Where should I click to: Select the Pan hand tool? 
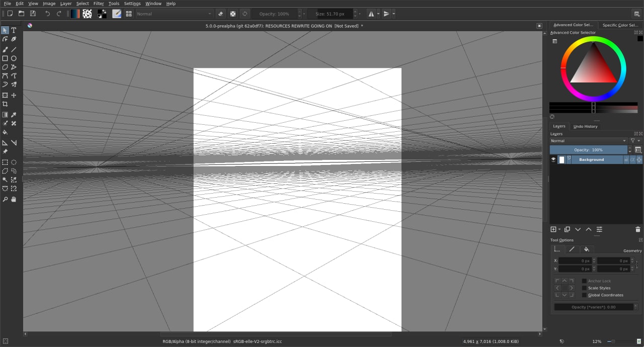coord(14,199)
